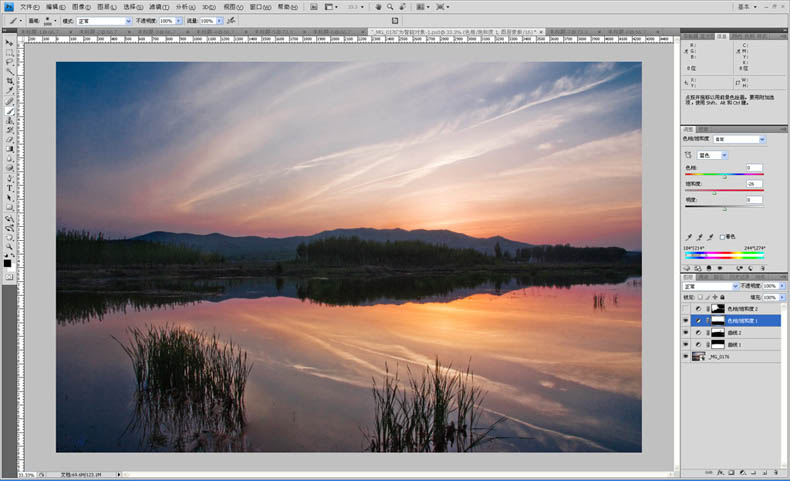This screenshot has width=790, height=481.
Task: Select the 曲线 2 layer mask thumbnail
Action: pos(718,332)
